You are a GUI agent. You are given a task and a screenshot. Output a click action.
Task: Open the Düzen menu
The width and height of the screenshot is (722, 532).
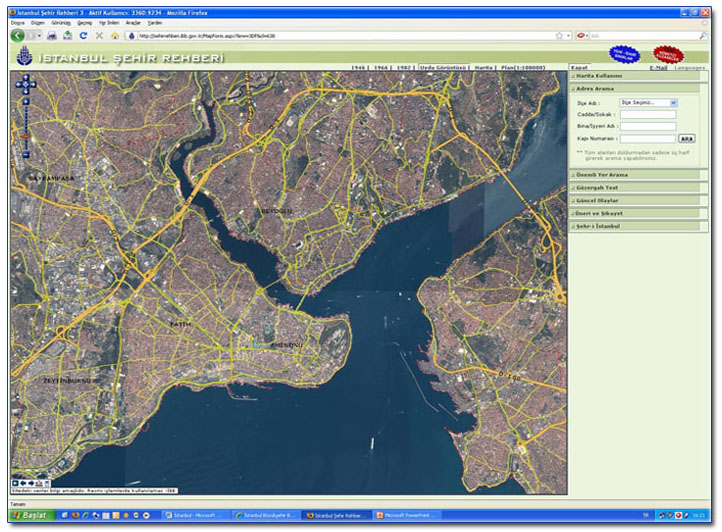coord(38,23)
